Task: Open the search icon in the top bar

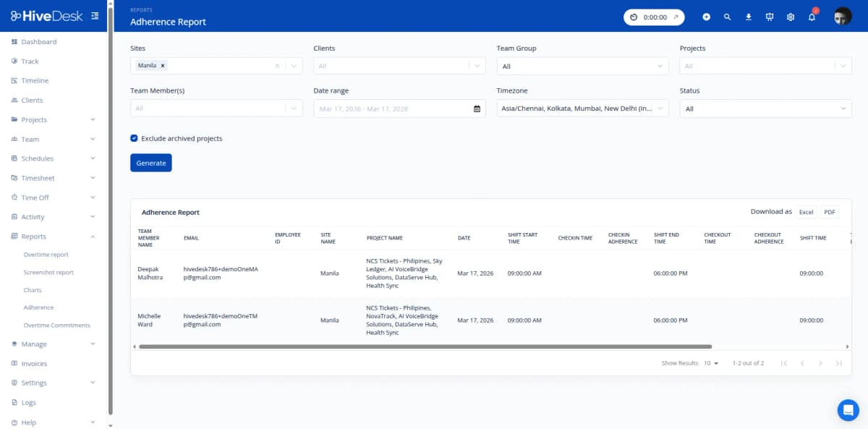Action: 728,16
